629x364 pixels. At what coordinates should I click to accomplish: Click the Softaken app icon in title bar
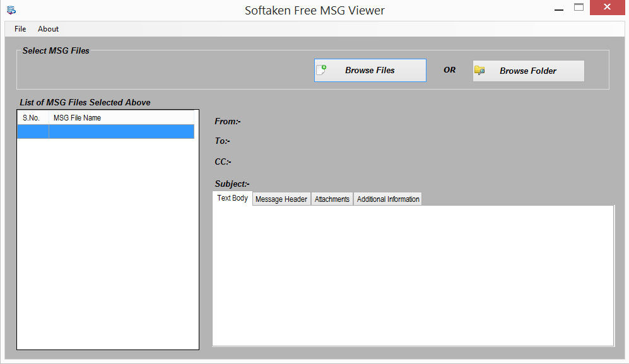tap(11, 10)
